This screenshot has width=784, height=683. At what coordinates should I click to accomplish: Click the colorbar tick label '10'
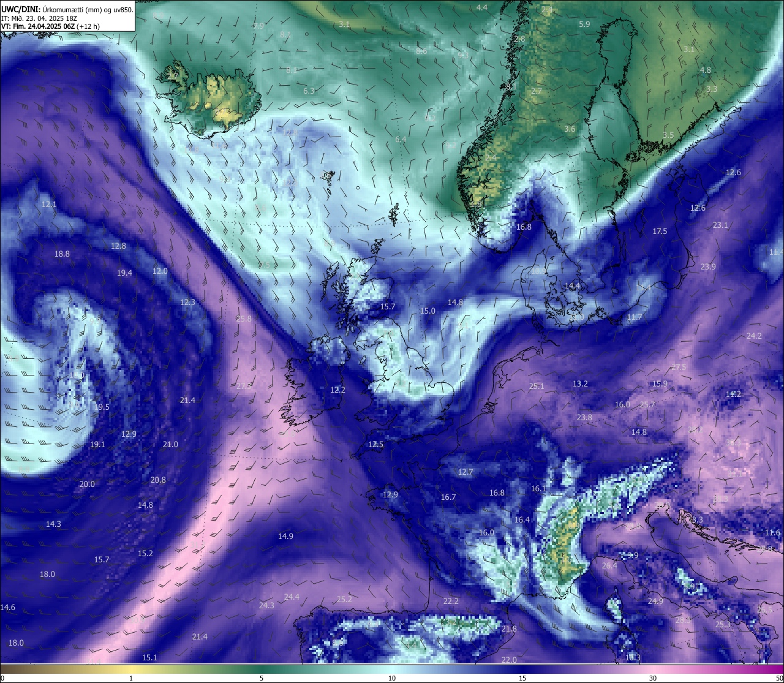392,678
